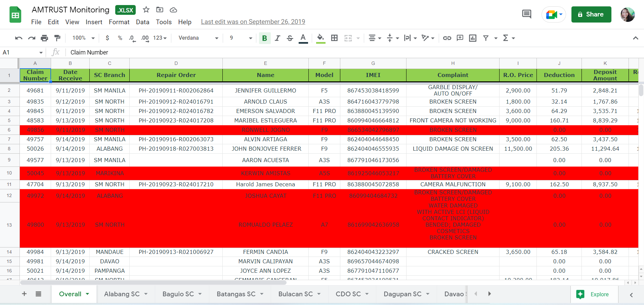Open the Google account profile picture
Image resolution: width=644 pixels, height=305 pixels.
pyautogui.click(x=628, y=14)
